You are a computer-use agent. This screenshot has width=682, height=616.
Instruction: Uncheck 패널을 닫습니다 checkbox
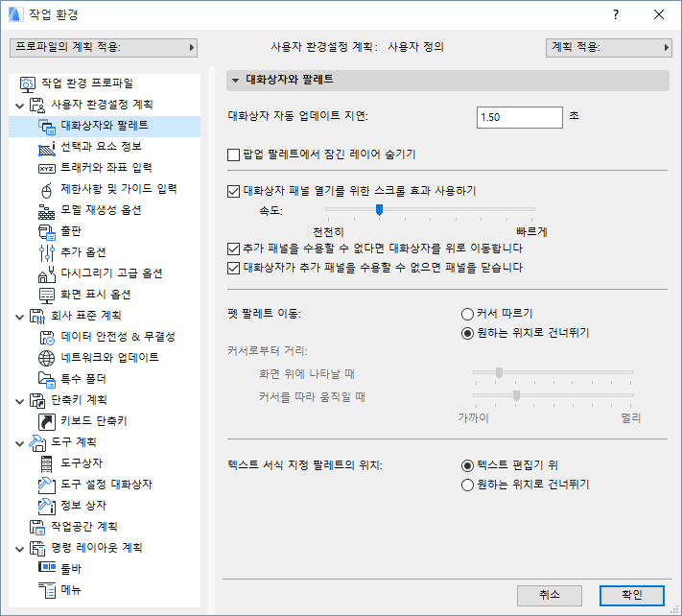point(233,268)
